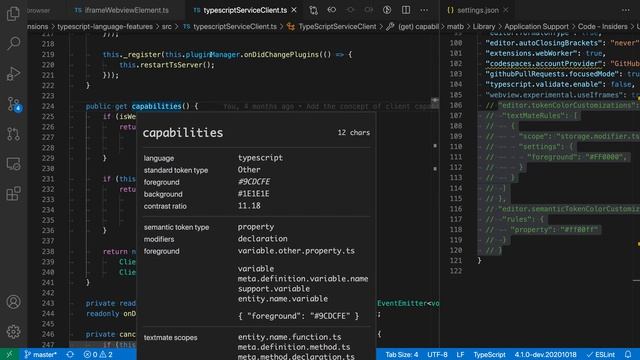The height and width of the screenshot is (360, 640).
Task: Click the entity.name.function.ts textmate scope
Action: 289,337
